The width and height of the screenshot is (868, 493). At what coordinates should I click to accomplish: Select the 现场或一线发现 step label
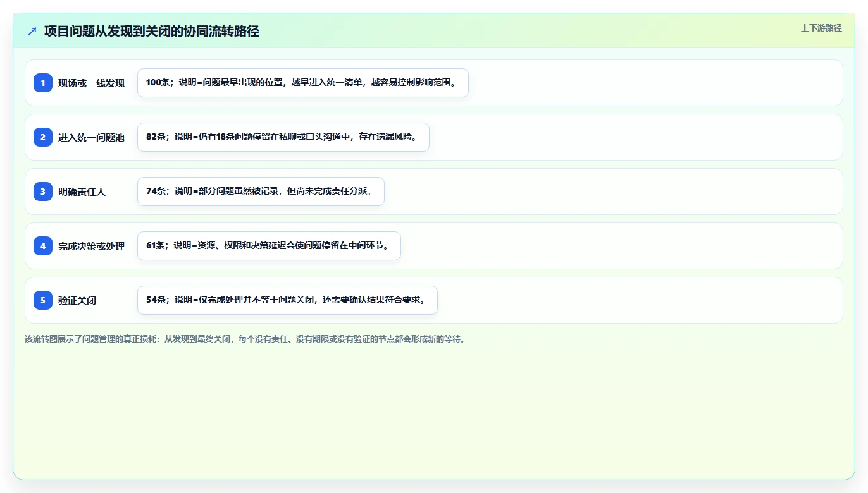pos(92,83)
